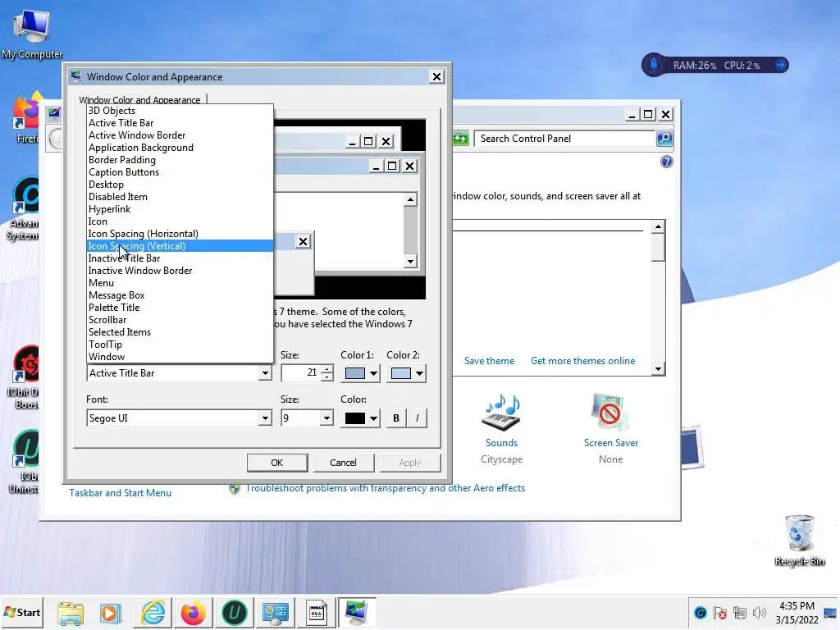This screenshot has width=840, height=630.
Task: Select Inactive Title Bar item
Action: click(180, 258)
